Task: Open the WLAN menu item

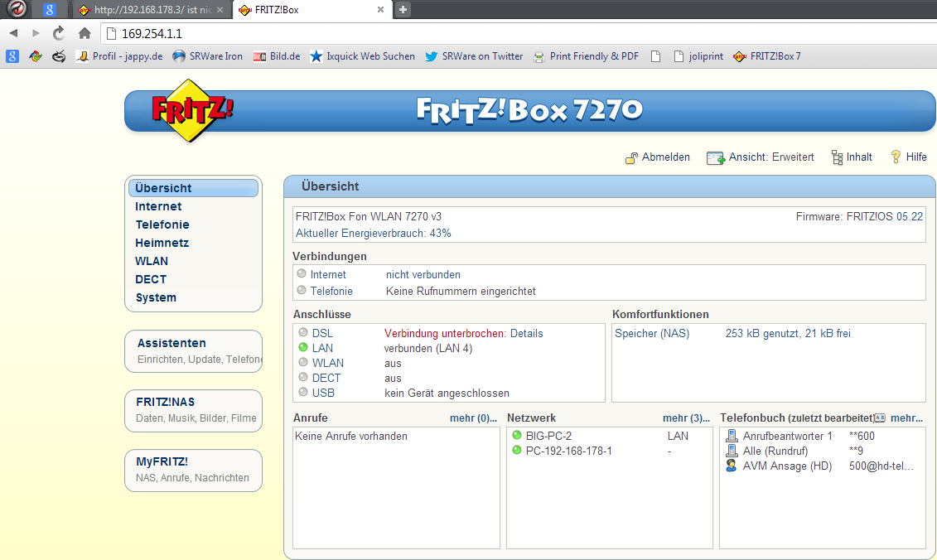Action: [151, 261]
